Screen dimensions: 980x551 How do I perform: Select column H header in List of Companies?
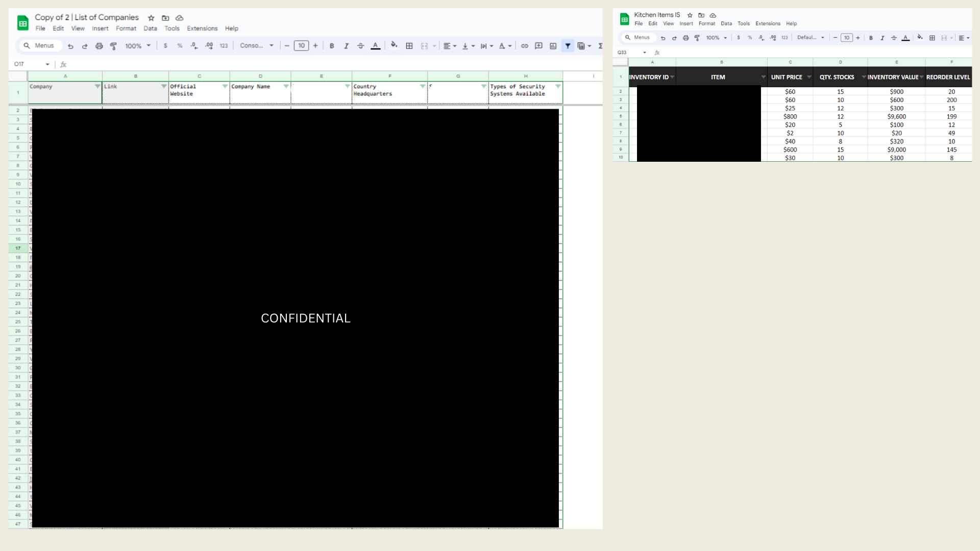[x=526, y=76]
